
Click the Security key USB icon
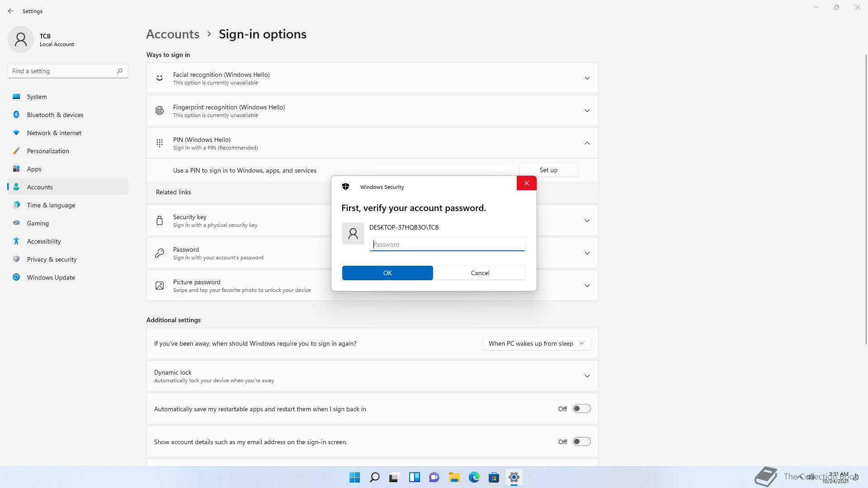tap(160, 221)
